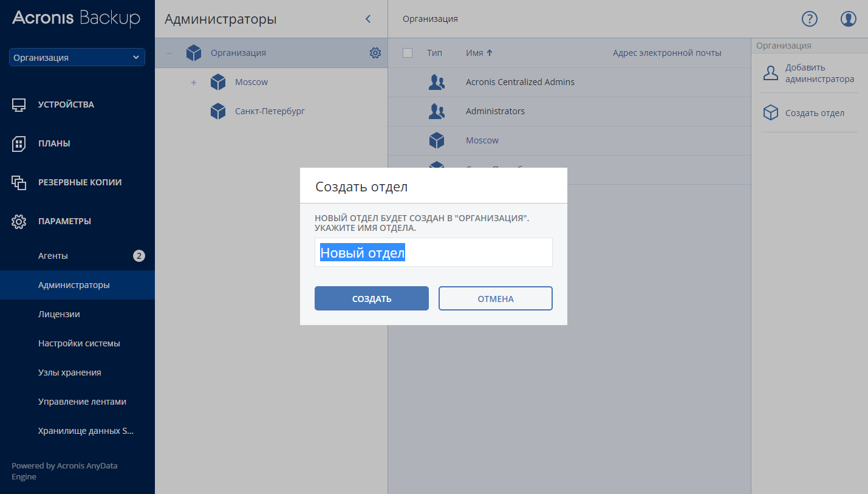Image resolution: width=868 pixels, height=494 pixels.
Task: Open the Организация dropdown selector
Action: pyautogui.click(x=77, y=57)
